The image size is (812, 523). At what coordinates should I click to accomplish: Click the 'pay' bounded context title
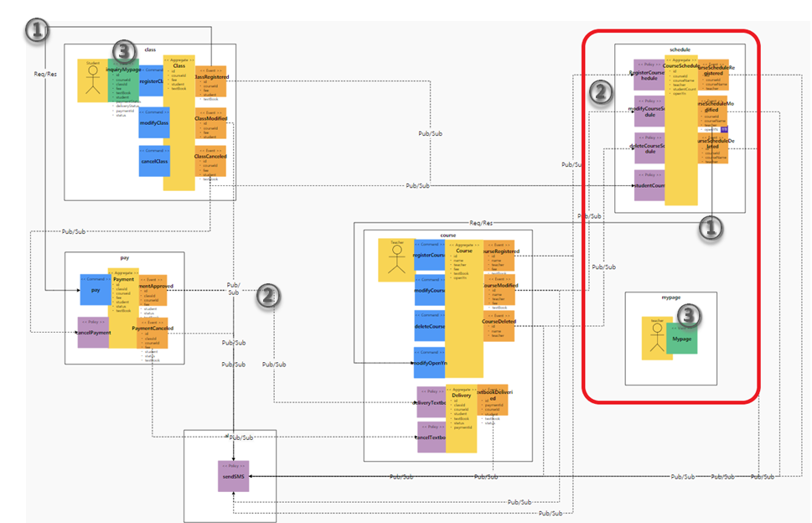[124, 258]
